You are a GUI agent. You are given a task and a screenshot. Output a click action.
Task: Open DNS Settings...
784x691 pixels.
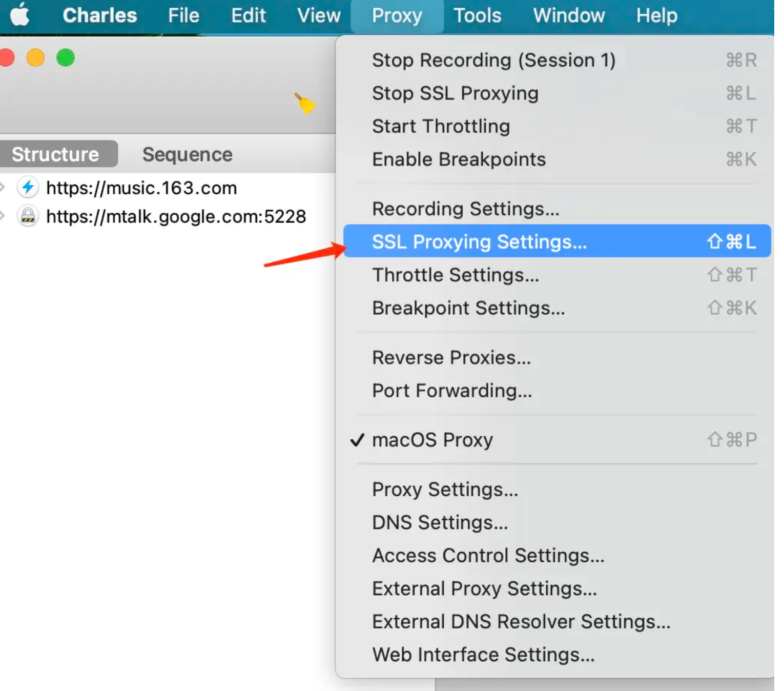(x=557, y=522)
